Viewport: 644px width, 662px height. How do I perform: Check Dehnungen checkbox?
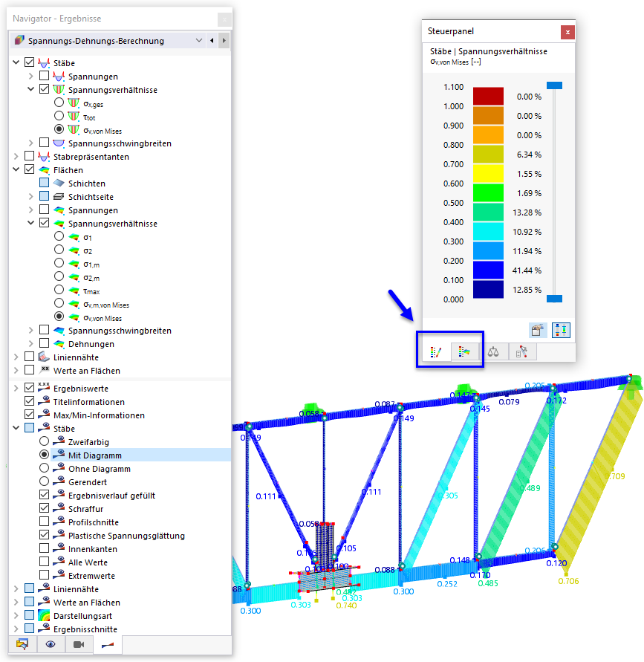(44, 343)
